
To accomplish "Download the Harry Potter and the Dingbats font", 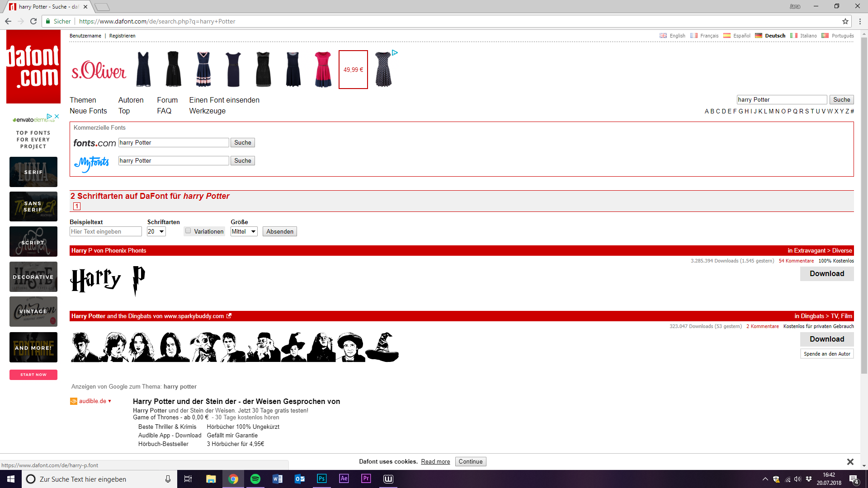I will coord(827,339).
